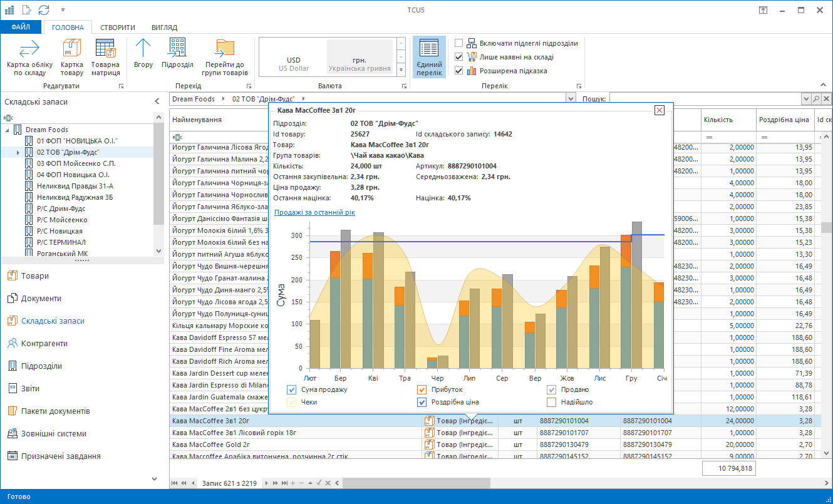Open the Товарна матриця tool
Viewport: 833px width, 504px height.
pos(105,58)
